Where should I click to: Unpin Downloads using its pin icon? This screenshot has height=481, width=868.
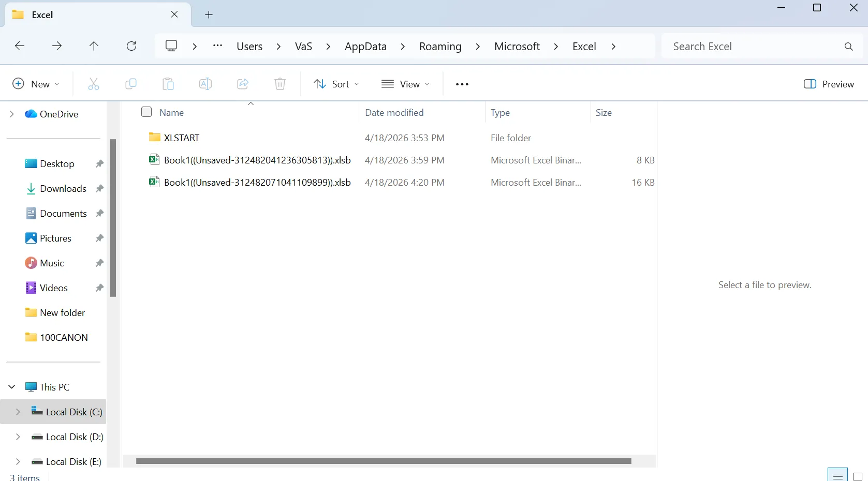99,189
